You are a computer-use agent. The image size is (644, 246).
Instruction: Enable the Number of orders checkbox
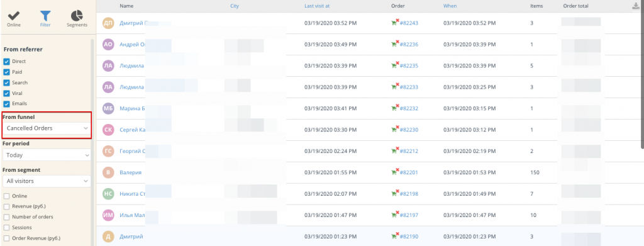[x=6, y=217]
